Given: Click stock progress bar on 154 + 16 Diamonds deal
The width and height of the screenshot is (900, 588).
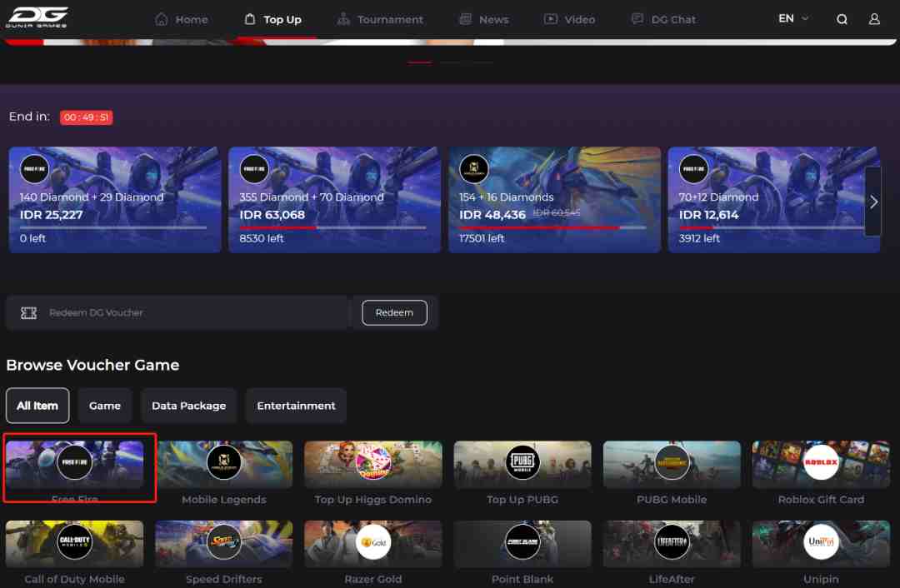Looking at the screenshot, I should pos(552,227).
